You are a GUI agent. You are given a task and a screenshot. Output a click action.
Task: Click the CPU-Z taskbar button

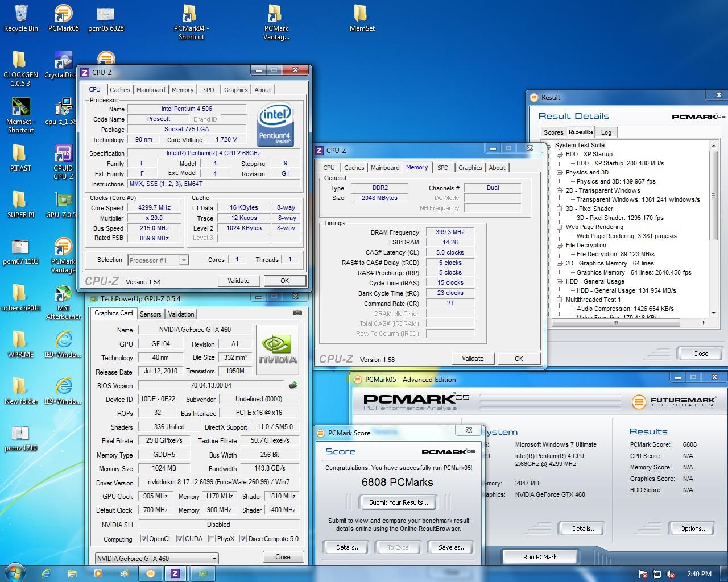[175, 573]
